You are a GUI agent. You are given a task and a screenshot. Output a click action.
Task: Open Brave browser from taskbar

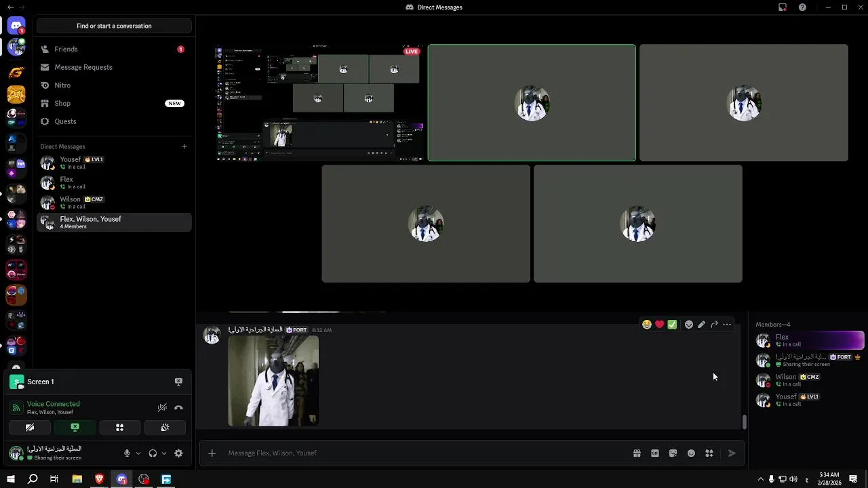pyautogui.click(x=99, y=479)
